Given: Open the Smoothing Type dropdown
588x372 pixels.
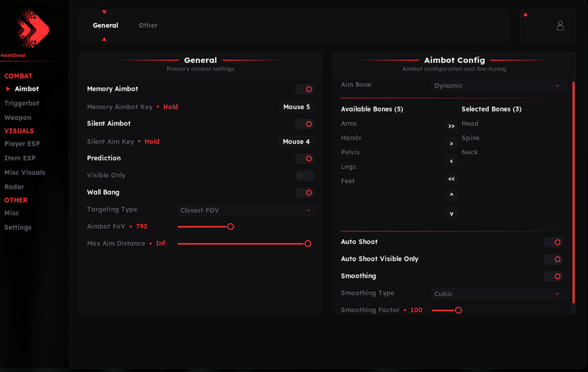Looking at the screenshot, I should (497, 294).
